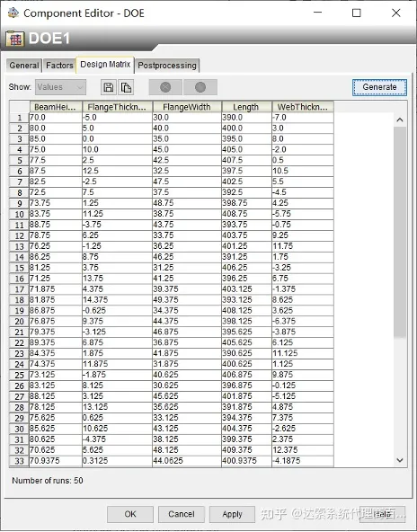Switch to the General tab
Viewport: 417px width, 532px height.
tap(23, 65)
